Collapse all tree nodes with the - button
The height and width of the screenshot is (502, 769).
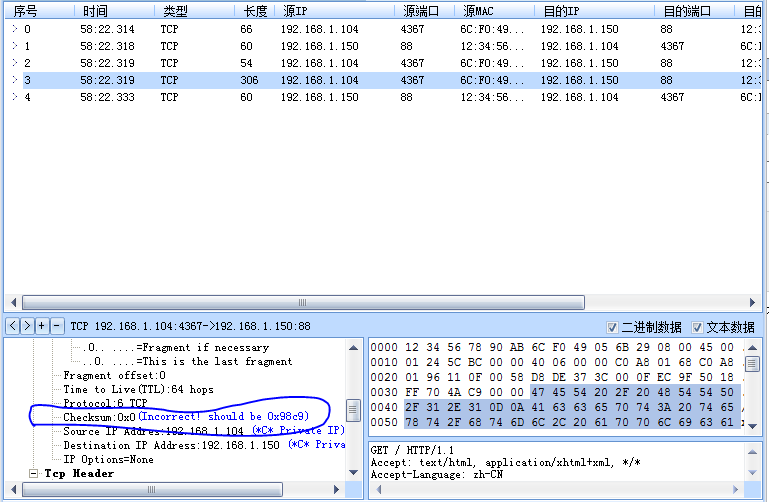point(57,326)
